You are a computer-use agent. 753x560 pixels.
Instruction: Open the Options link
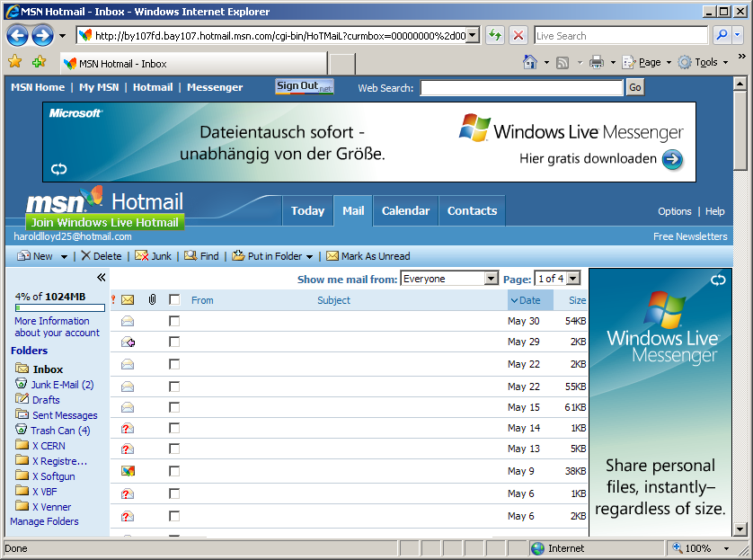[x=674, y=211]
